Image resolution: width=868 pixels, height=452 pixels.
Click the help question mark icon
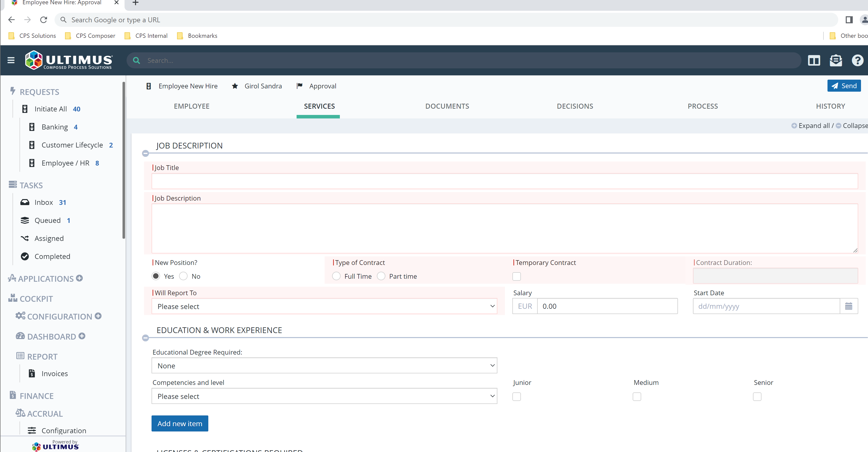point(857,60)
